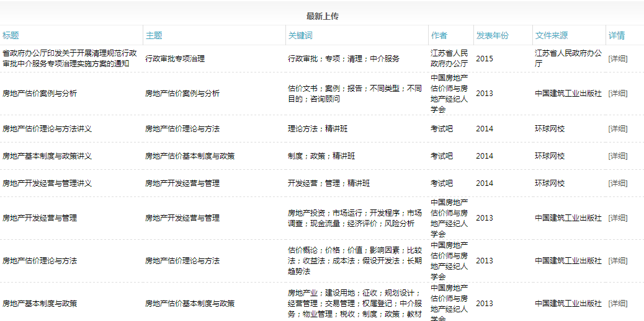Click the 详情 column header
Screen dimensions: 644x321
617,35
